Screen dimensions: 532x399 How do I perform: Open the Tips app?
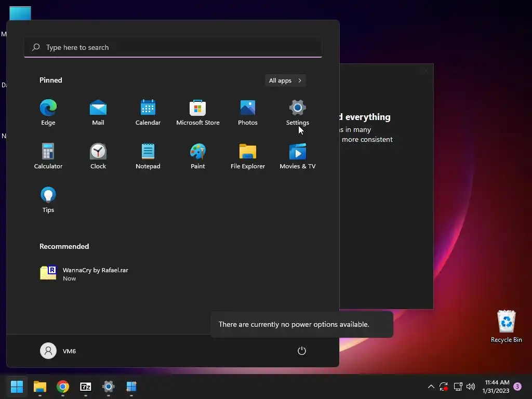(48, 200)
